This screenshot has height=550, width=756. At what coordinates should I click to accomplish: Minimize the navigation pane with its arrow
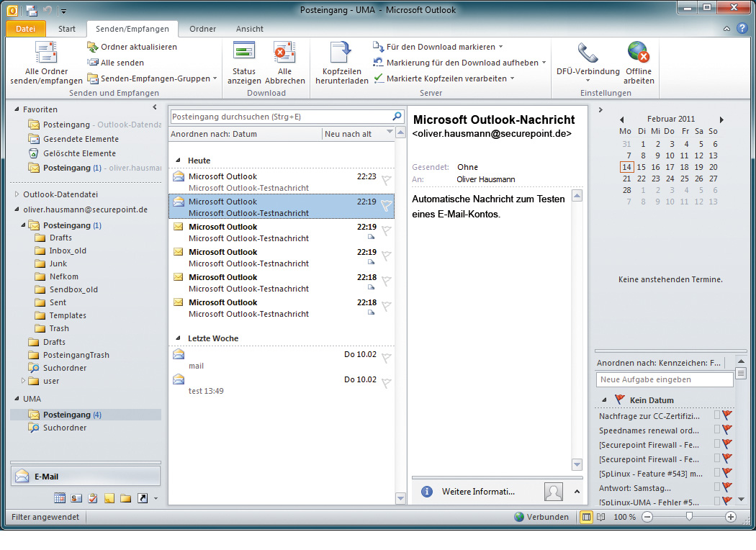pyautogui.click(x=155, y=107)
